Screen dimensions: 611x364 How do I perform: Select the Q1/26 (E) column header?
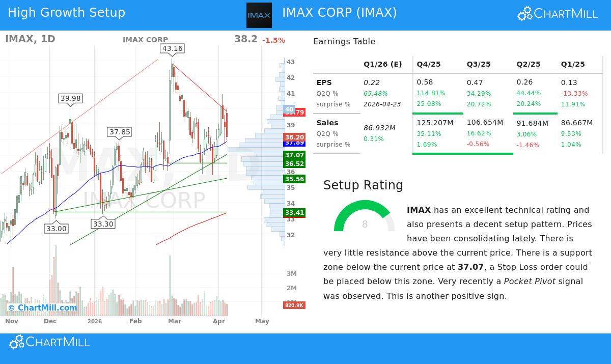click(x=382, y=64)
